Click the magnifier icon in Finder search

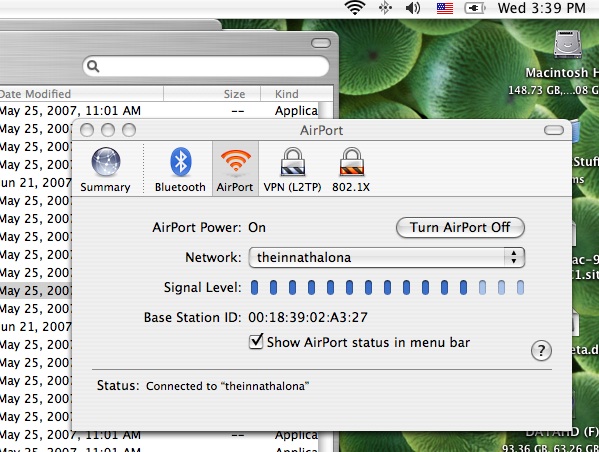click(93, 66)
